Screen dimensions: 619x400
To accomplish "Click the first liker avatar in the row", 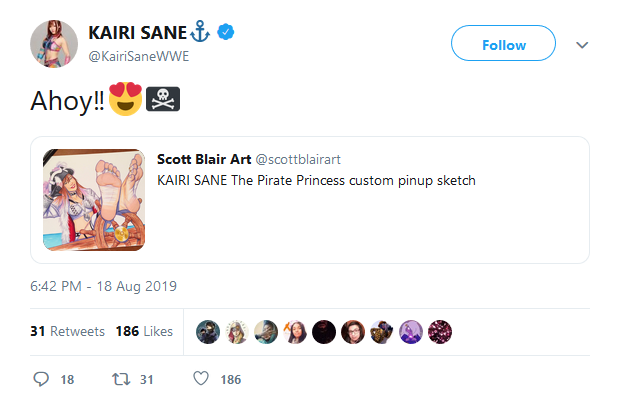I will click(208, 331).
